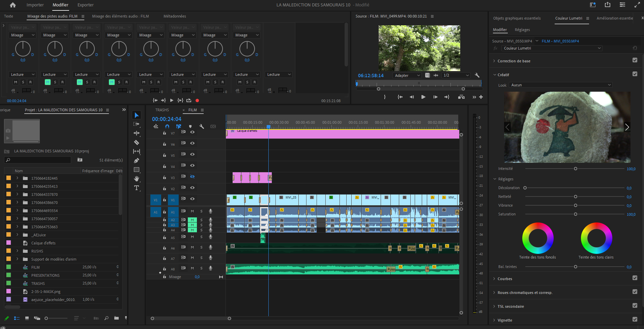The image size is (644, 329).
Task: Open timeline wrench display settings
Action: pos(202,126)
